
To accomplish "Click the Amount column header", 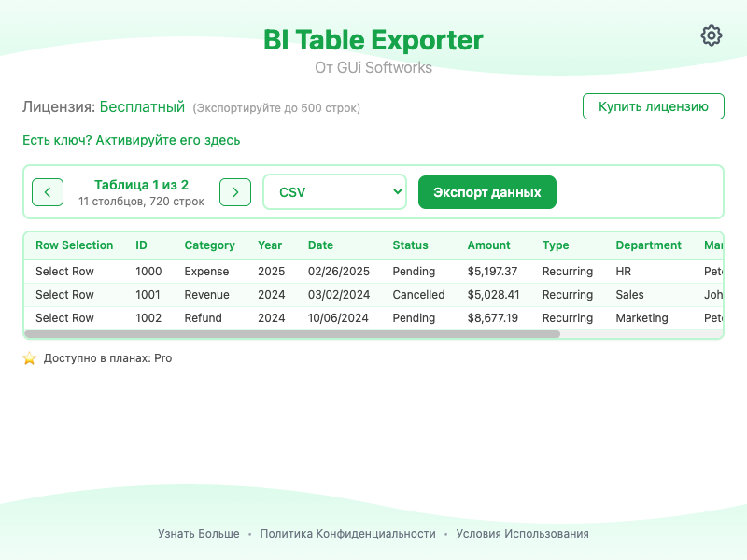I will tap(488, 245).
